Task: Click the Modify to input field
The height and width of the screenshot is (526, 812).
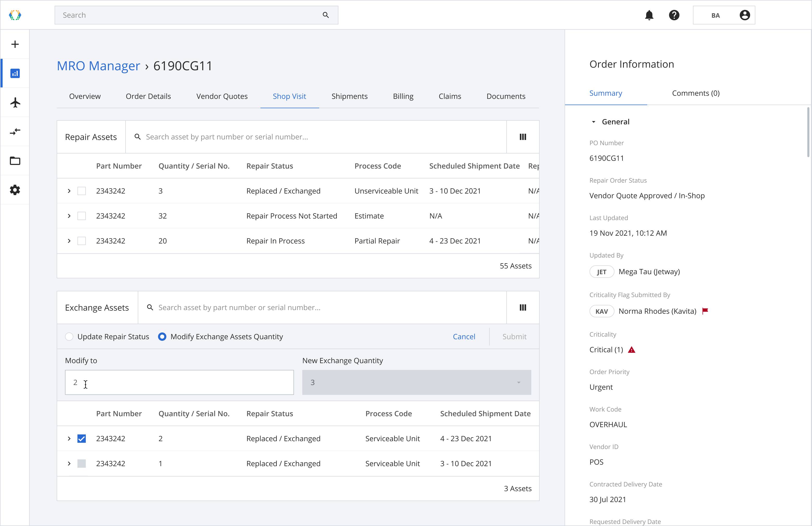Action: 179,382
